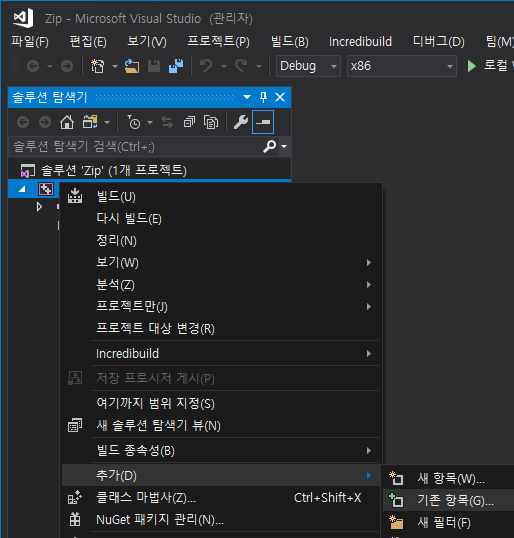Open the search options dropdown arrow
Viewport: 514px width, 538px height.
pos(284,147)
